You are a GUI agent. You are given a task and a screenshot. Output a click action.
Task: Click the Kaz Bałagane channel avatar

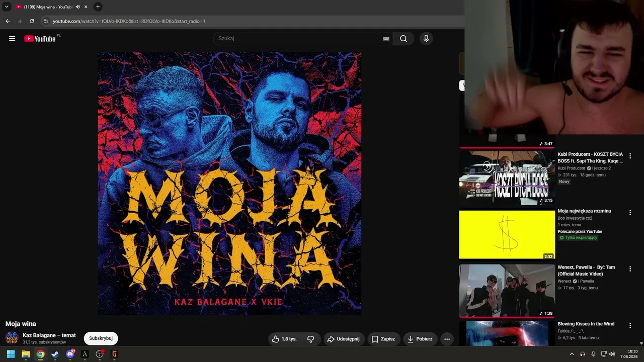pyautogui.click(x=12, y=338)
